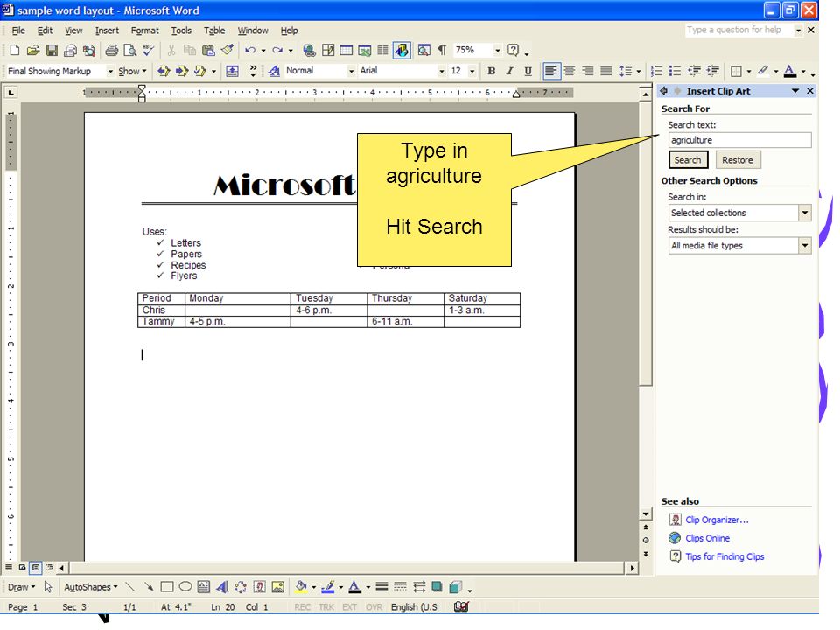
Task: Open the Style dropdown showing Normal
Action: pyautogui.click(x=352, y=71)
